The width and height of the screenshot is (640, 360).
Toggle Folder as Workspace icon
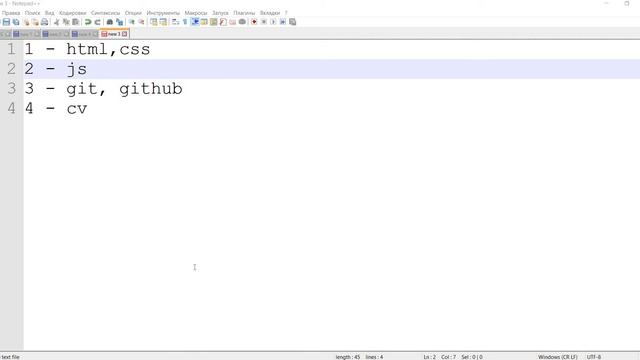(x=233, y=22)
